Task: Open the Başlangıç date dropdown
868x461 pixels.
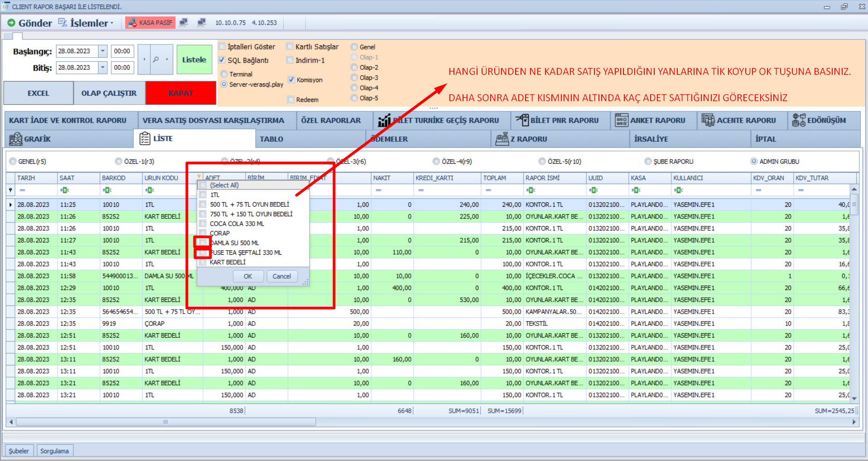Action: [x=103, y=51]
